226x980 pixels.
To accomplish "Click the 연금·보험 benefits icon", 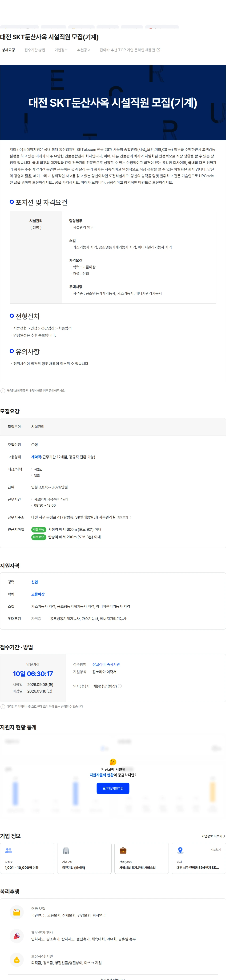I will [17, 912].
